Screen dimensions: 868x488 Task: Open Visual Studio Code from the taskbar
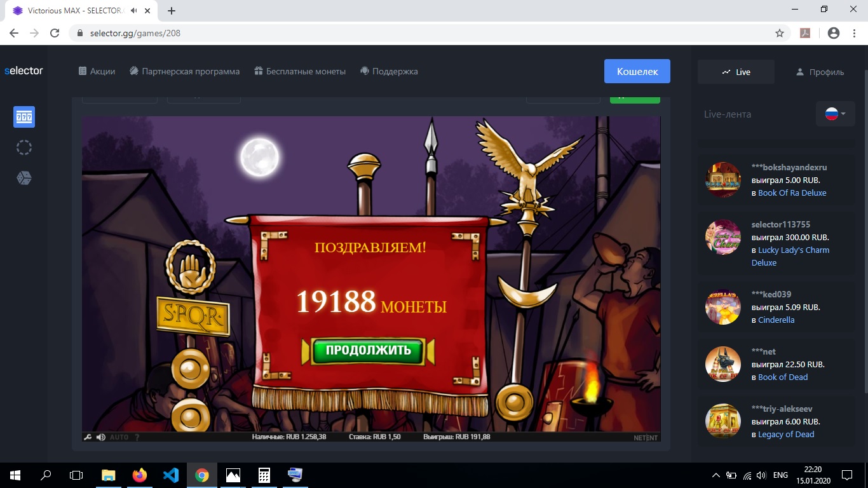coord(171,475)
